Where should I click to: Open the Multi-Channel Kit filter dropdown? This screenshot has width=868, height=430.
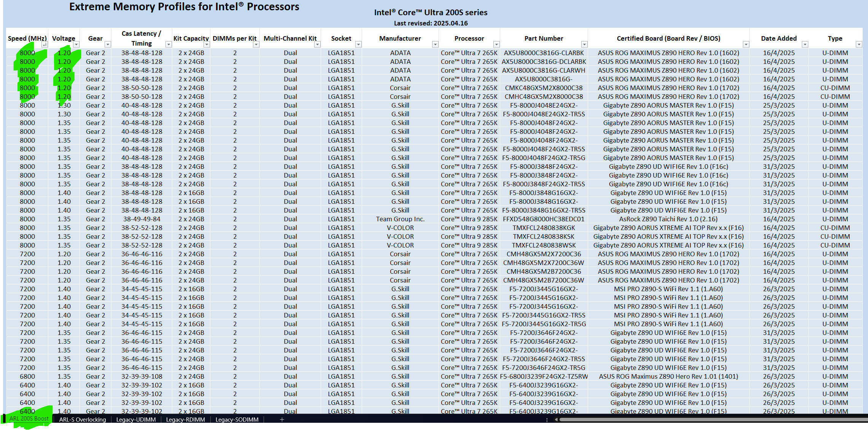[317, 45]
